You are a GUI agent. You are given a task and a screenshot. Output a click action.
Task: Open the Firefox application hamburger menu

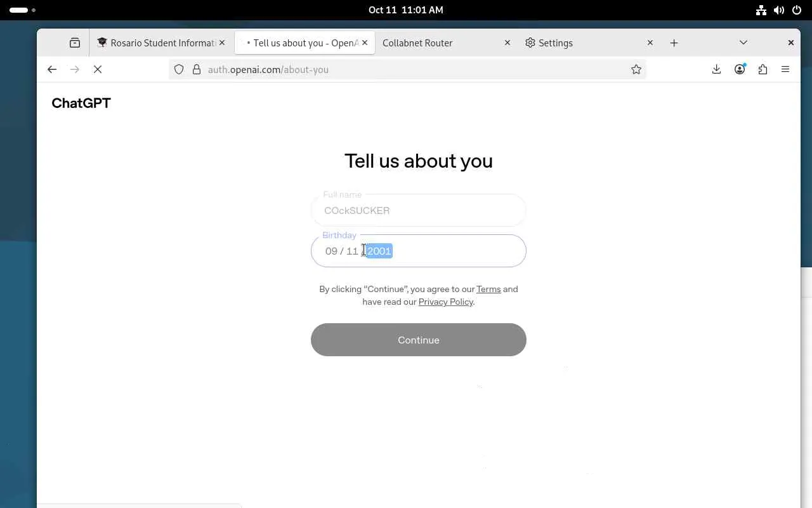785,69
